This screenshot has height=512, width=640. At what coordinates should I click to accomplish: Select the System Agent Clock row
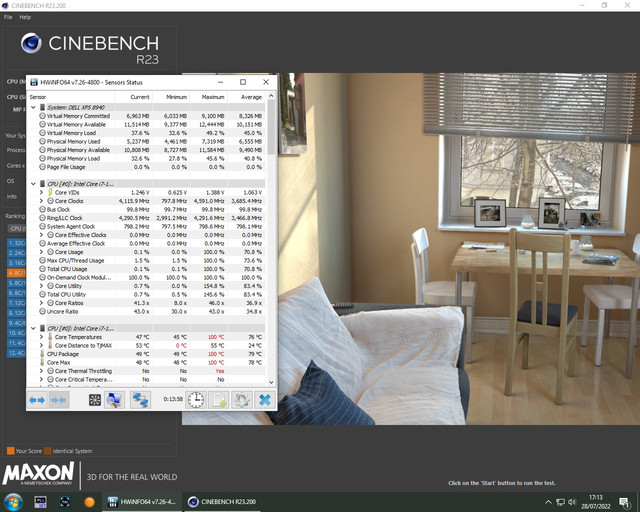click(x=146, y=226)
